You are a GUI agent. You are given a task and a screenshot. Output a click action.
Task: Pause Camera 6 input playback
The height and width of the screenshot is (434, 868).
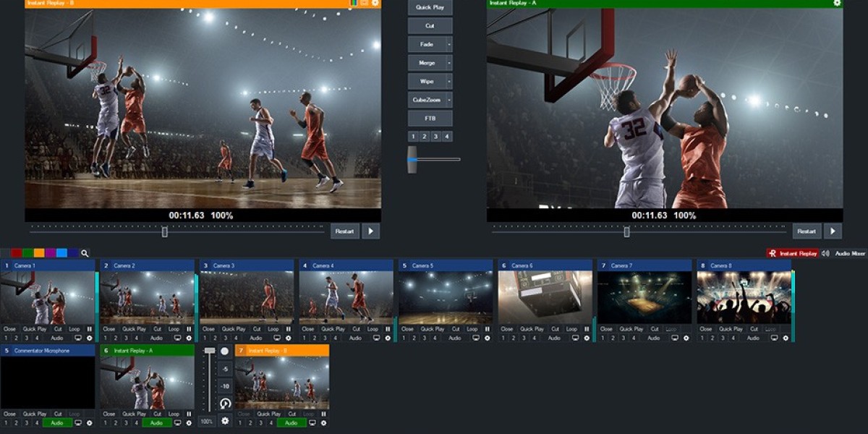[x=587, y=329]
